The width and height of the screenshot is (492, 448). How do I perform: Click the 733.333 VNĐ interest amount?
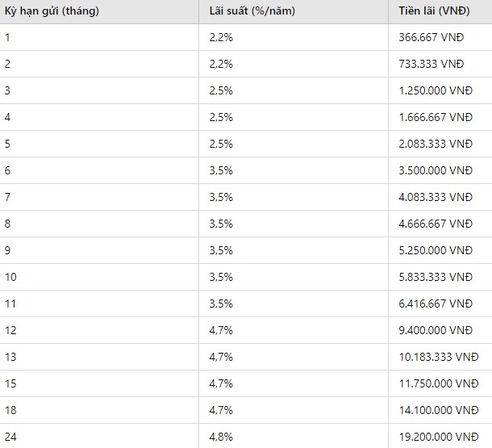tap(432, 64)
